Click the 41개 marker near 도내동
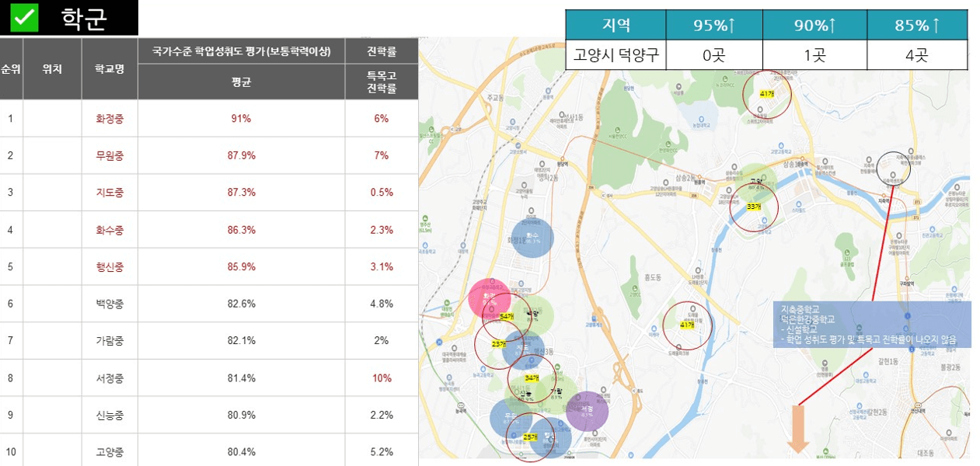 pyautogui.click(x=689, y=326)
